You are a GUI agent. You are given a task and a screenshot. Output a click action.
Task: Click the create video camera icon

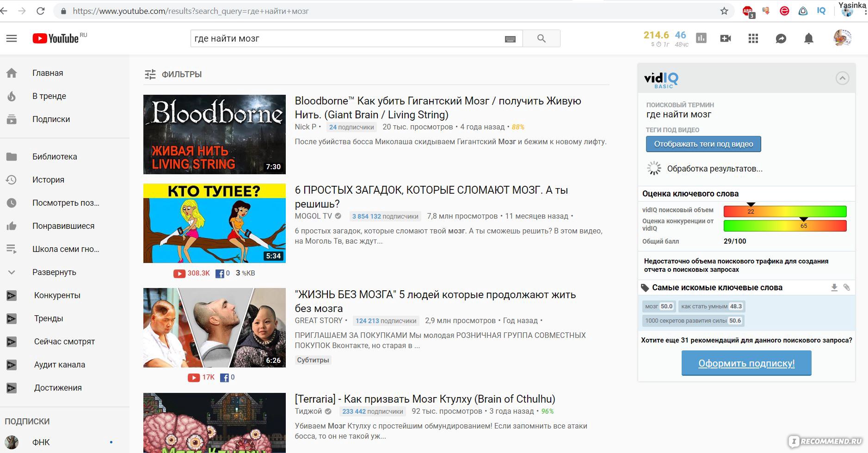[x=726, y=38]
